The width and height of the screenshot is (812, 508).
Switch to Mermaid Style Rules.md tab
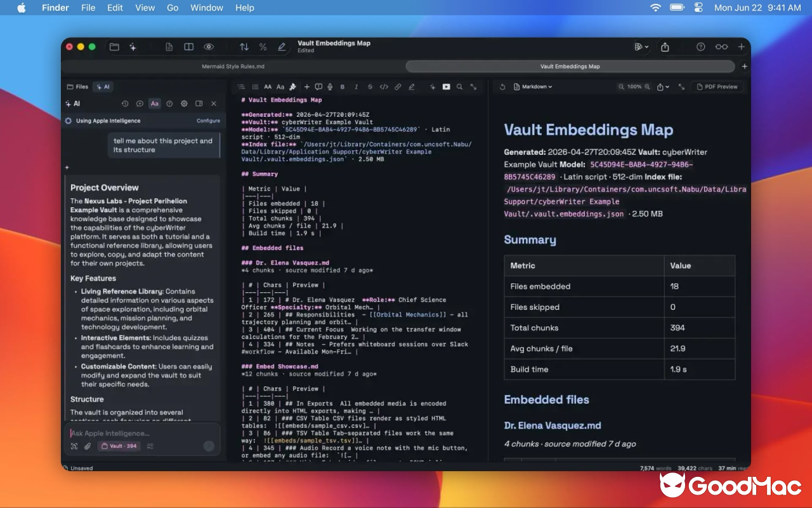coord(233,66)
